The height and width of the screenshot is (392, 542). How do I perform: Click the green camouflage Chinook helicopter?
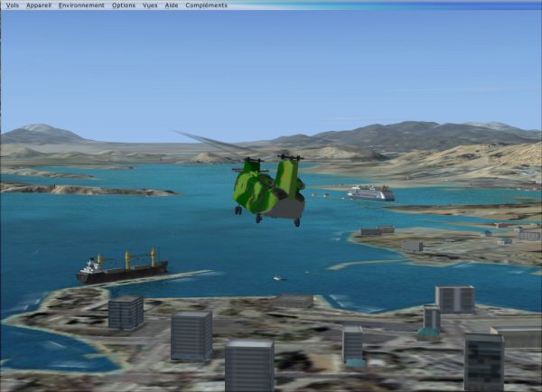pyautogui.click(x=269, y=191)
